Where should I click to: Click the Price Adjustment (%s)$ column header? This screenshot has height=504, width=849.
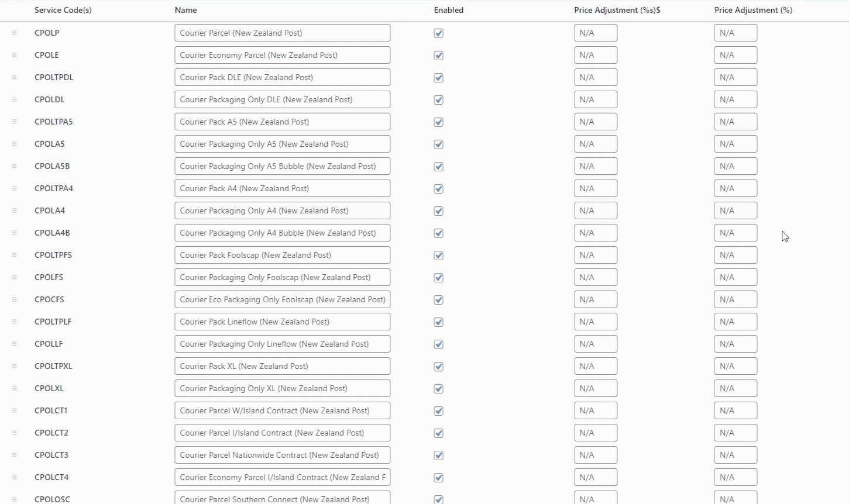click(617, 10)
